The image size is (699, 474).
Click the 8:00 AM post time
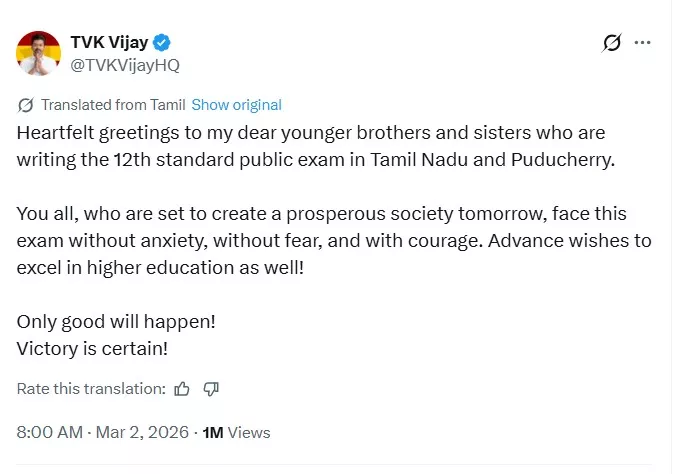[49, 433]
